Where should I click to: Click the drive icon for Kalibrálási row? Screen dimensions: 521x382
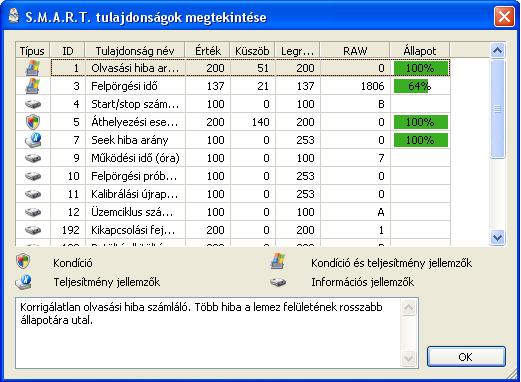pyautogui.click(x=33, y=194)
